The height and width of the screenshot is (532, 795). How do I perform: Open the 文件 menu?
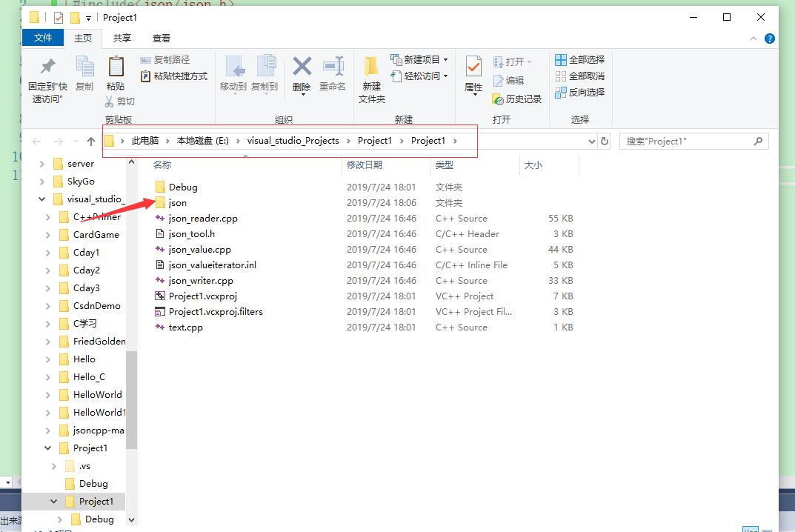42,38
